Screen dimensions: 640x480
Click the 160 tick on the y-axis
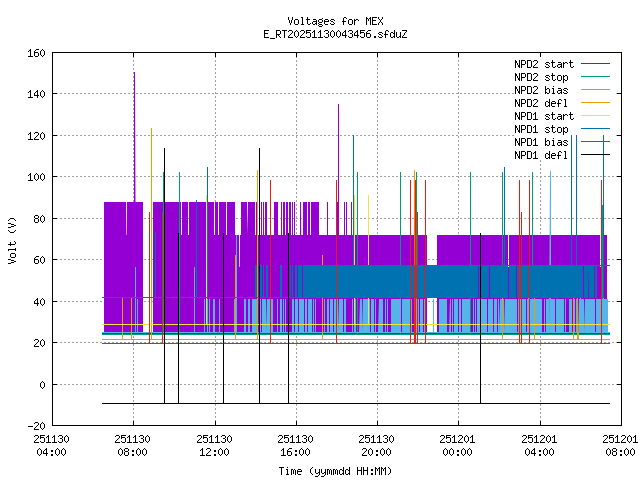pyautogui.click(x=34, y=52)
